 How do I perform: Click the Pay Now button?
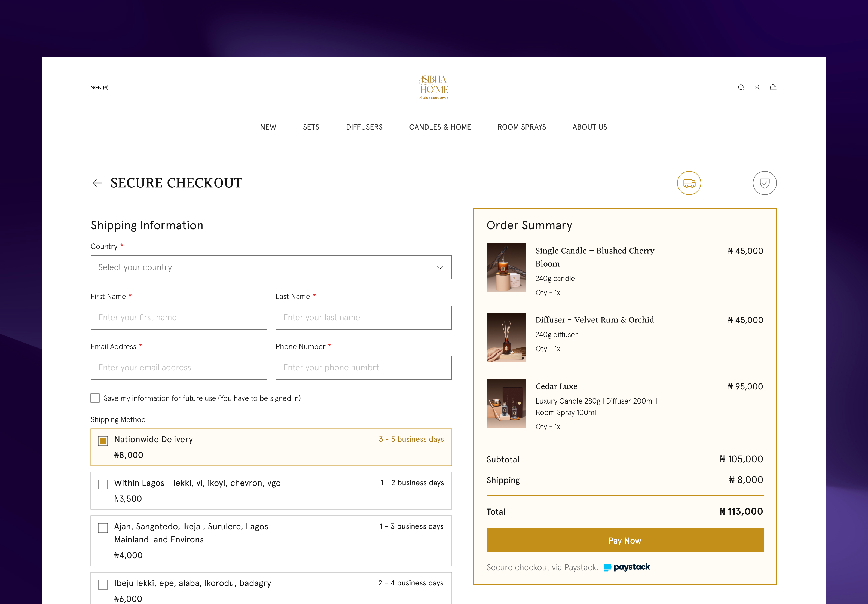625,541
